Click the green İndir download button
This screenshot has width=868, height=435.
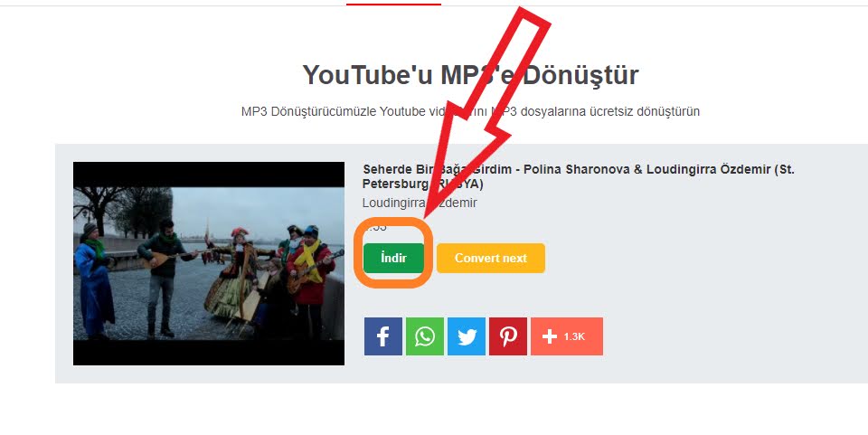click(x=393, y=258)
